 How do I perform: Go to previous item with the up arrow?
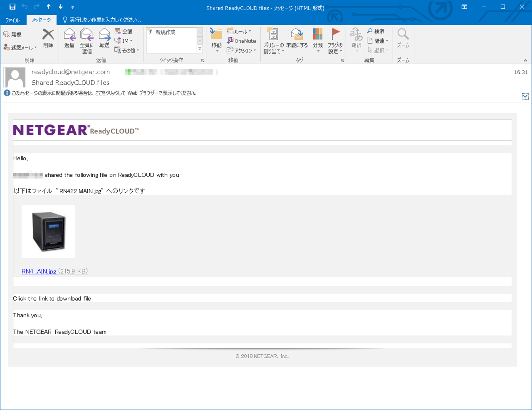pyautogui.click(x=49, y=7)
